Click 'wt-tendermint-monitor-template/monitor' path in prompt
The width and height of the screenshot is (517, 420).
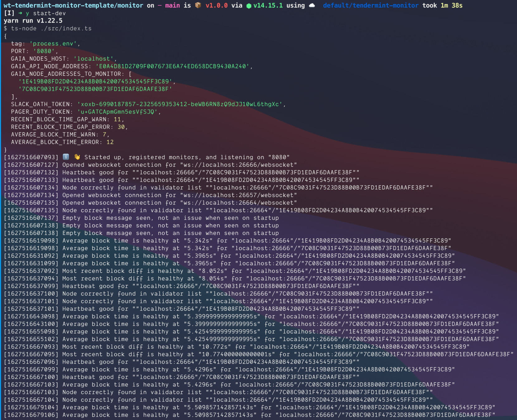click(74, 5)
